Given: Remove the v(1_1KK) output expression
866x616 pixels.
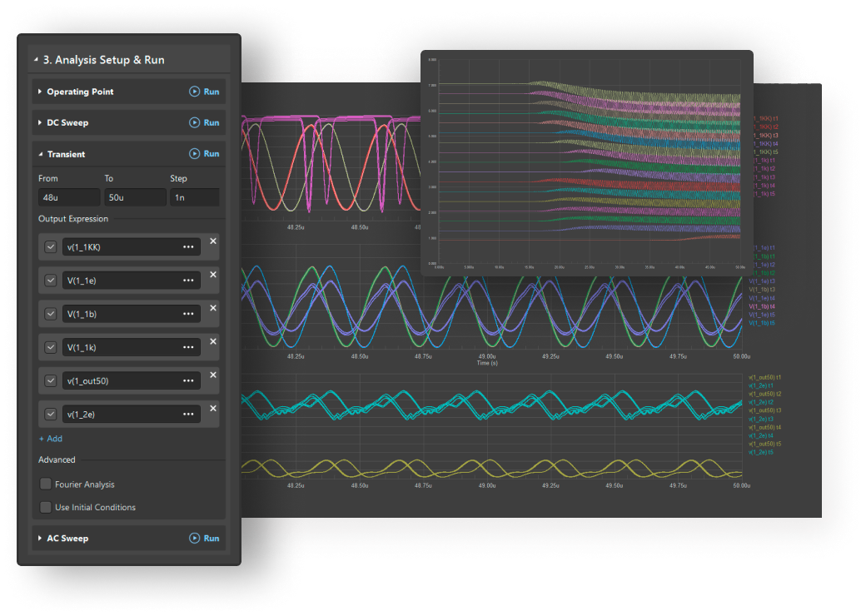Looking at the screenshot, I should pyautogui.click(x=212, y=241).
